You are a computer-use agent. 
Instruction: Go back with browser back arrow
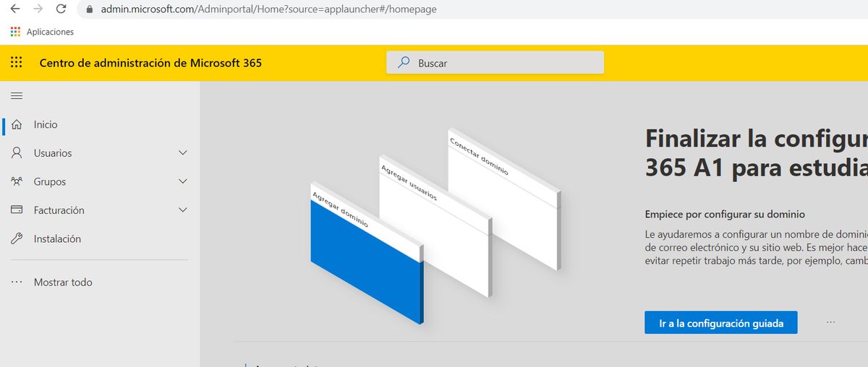[x=15, y=9]
